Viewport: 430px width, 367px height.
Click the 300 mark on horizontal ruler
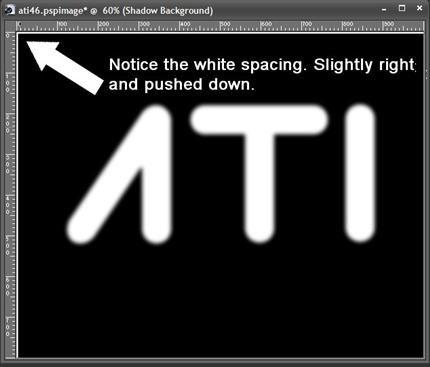point(144,24)
